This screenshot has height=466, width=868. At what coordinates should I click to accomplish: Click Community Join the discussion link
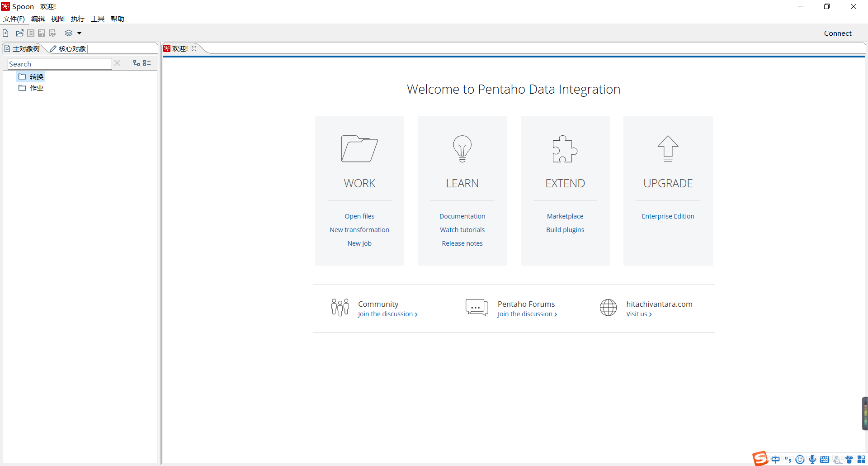pos(387,314)
